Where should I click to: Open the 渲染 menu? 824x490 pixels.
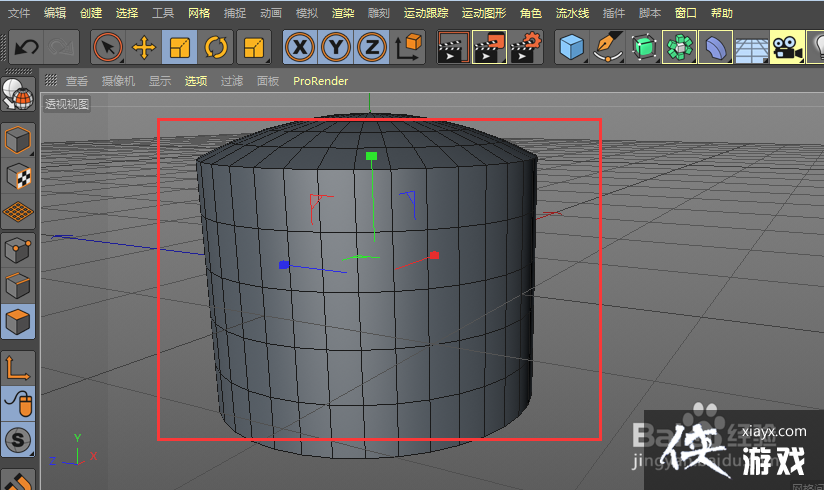point(343,13)
